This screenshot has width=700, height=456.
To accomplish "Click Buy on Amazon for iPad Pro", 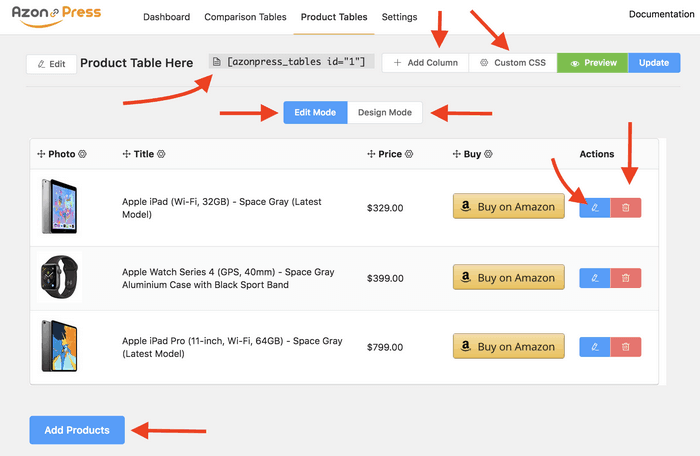I will coord(508,346).
